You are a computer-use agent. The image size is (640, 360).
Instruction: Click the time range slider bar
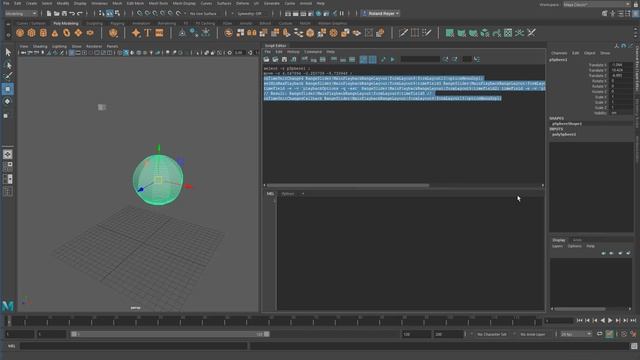pyautogui.click(x=170, y=334)
